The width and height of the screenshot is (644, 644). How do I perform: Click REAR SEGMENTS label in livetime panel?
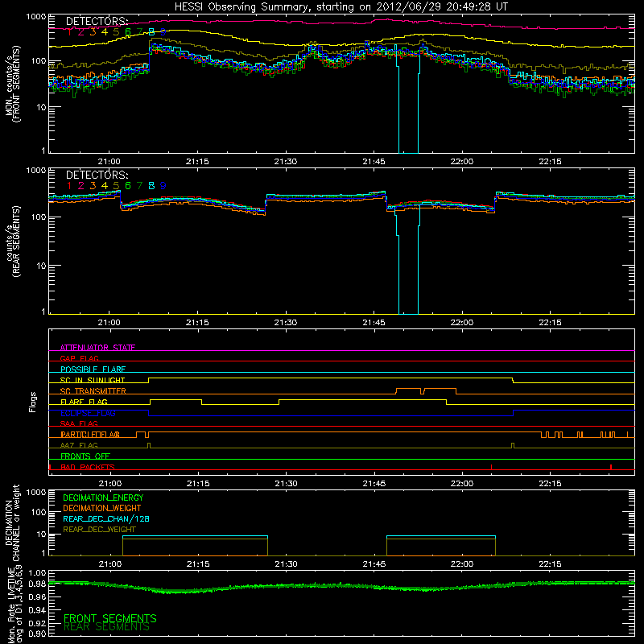pos(106,627)
